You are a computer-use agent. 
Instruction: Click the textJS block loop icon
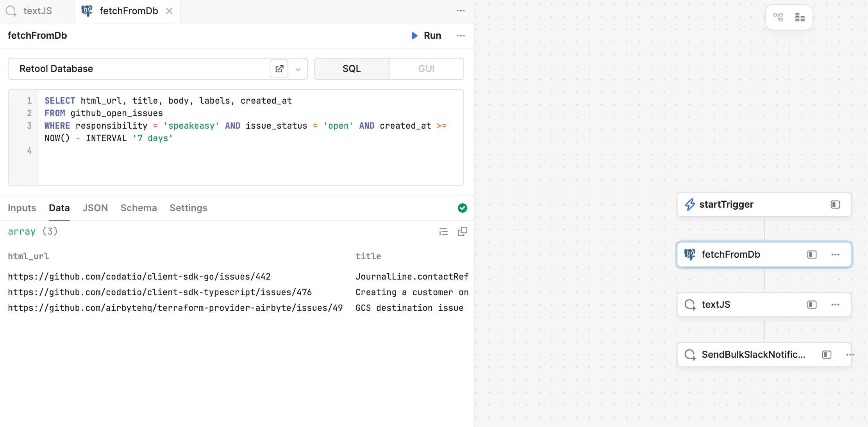(x=690, y=305)
